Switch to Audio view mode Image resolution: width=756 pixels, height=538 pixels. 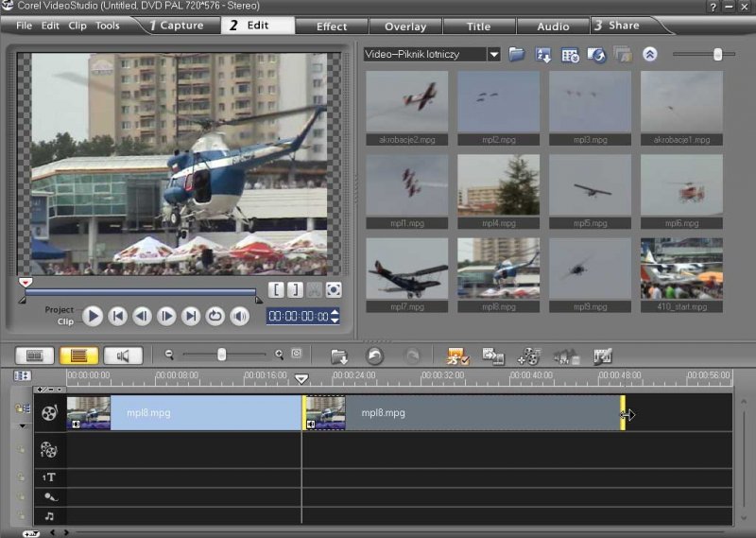123,356
